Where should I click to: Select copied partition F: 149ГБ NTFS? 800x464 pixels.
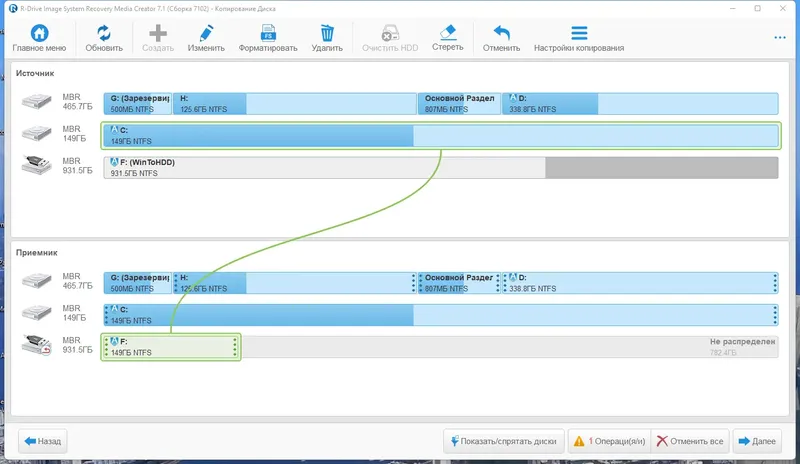[170, 347]
